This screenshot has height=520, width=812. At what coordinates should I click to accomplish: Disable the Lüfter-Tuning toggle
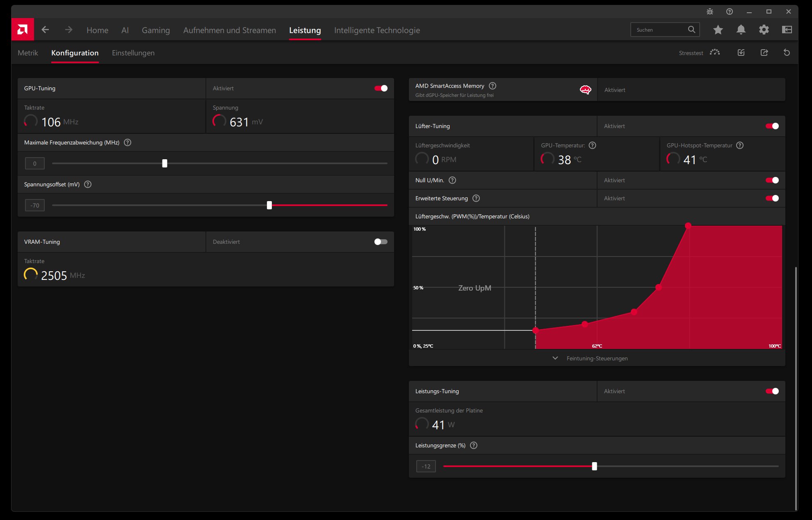pyautogui.click(x=772, y=126)
